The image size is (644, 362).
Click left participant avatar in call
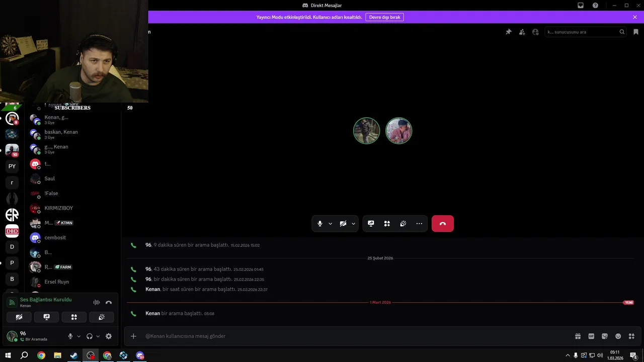[x=366, y=131]
